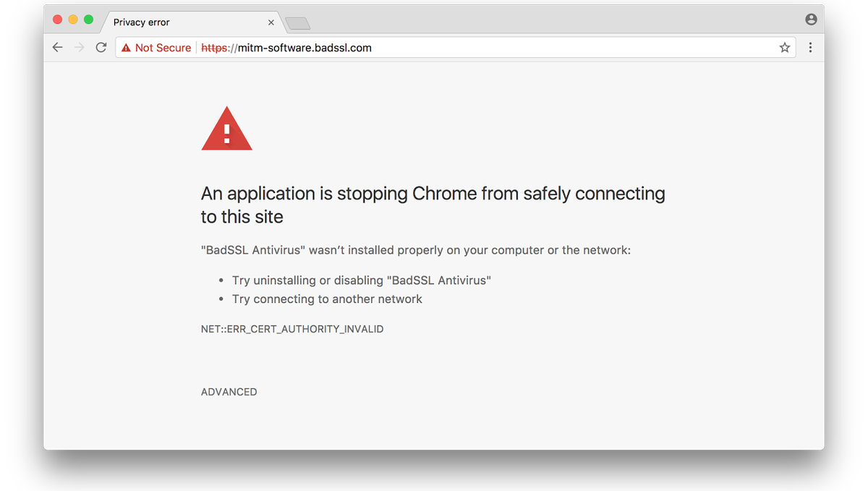Viewport: 868px width, 491px height.
Task: Expand the ADVANCED section
Action: click(229, 392)
